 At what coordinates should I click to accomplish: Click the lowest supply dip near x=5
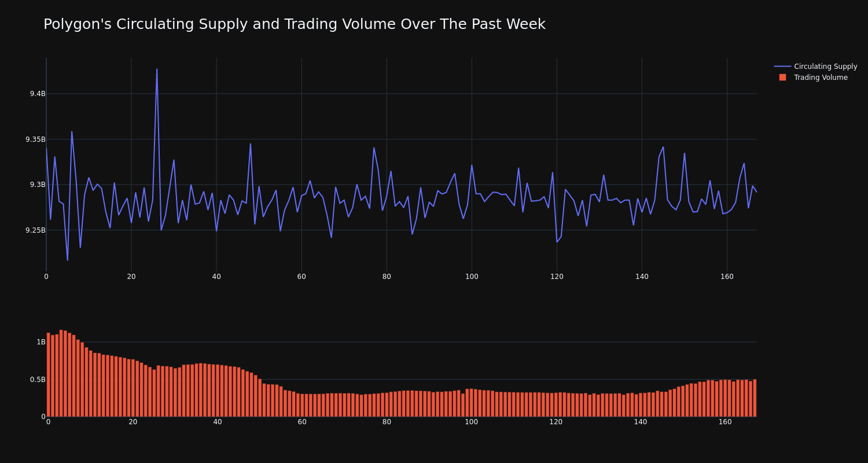click(x=67, y=260)
